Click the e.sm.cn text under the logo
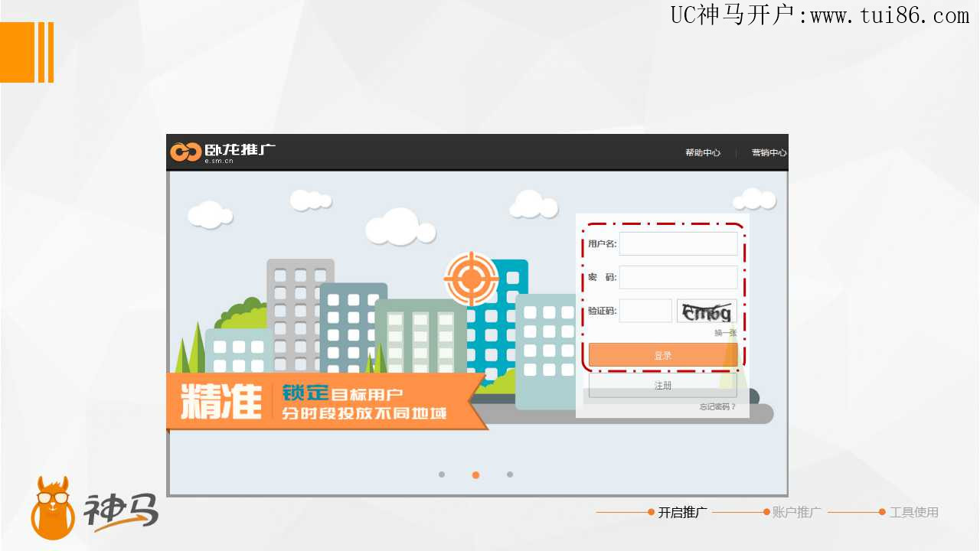 (219, 161)
